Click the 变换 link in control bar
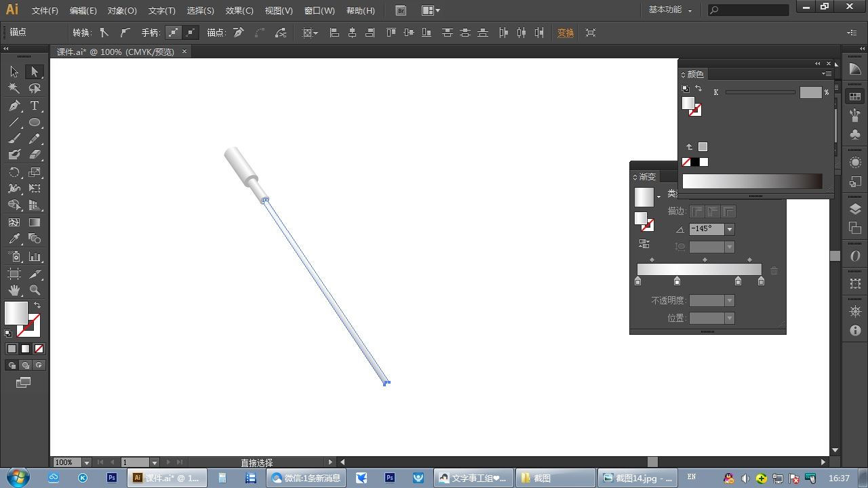The image size is (868, 488). tap(566, 33)
